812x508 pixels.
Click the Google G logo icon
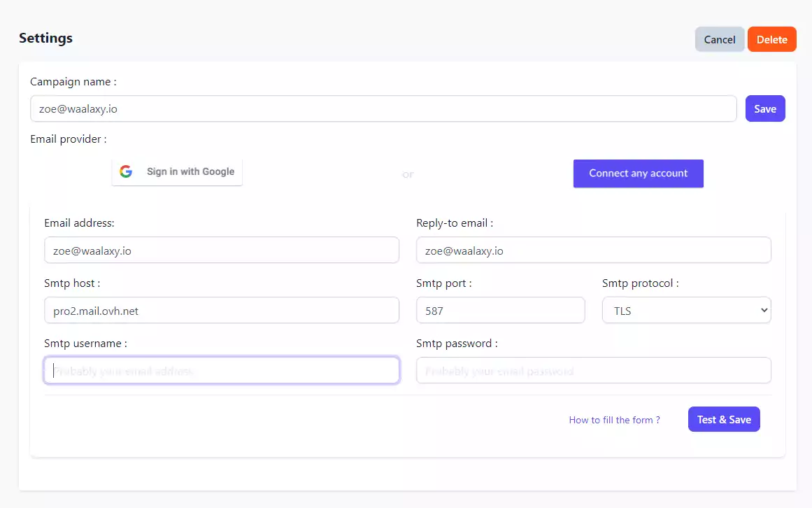point(126,171)
